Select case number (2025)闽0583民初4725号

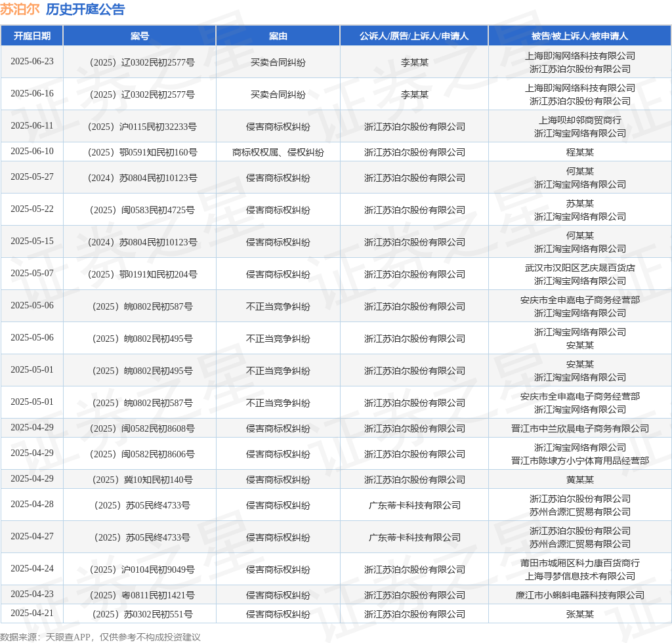coord(142,211)
